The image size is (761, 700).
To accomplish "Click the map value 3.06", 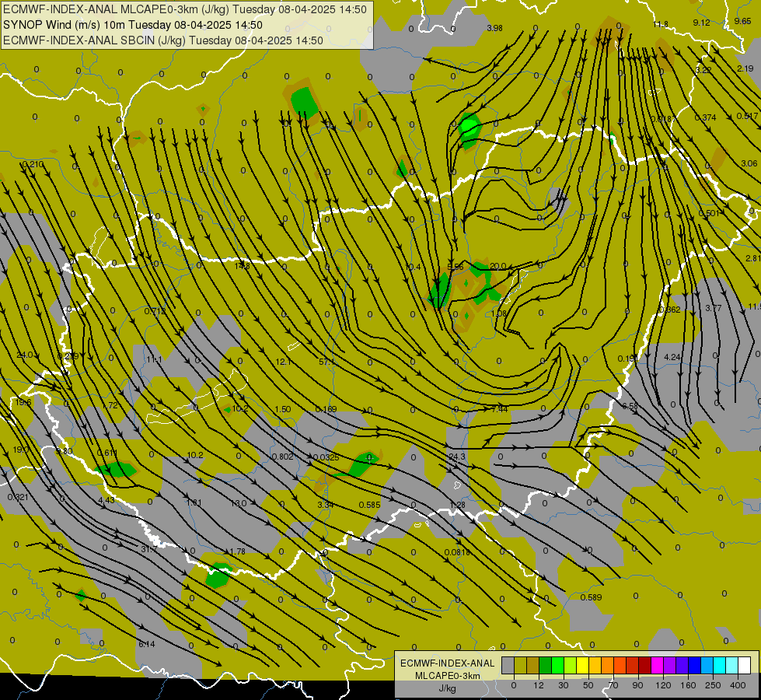I will click(x=749, y=163).
